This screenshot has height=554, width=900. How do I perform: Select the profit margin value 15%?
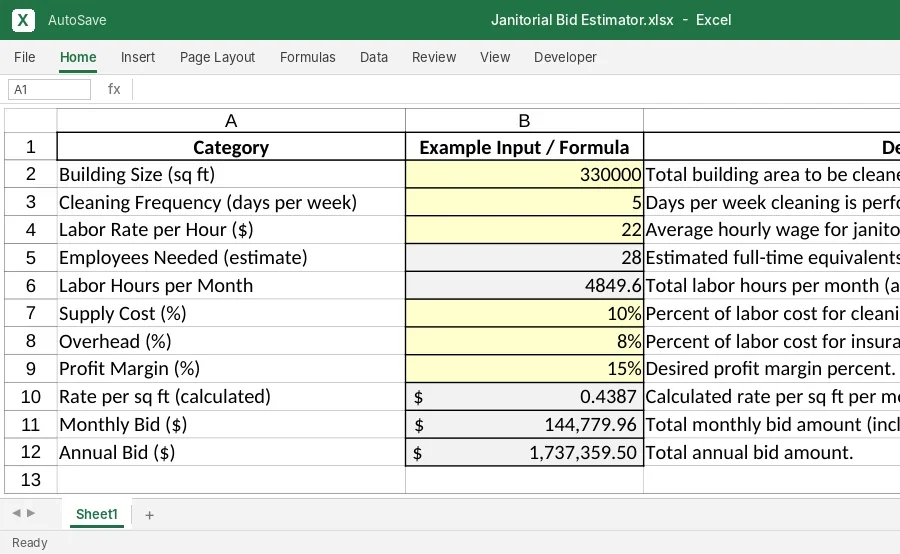(x=524, y=369)
